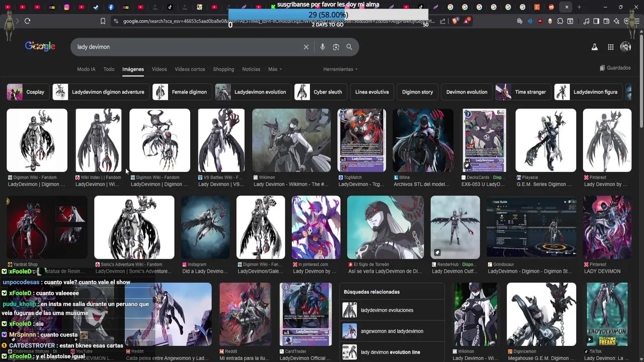Open the Grindosaur Digimon Story image
644x362 pixels.
point(531,227)
